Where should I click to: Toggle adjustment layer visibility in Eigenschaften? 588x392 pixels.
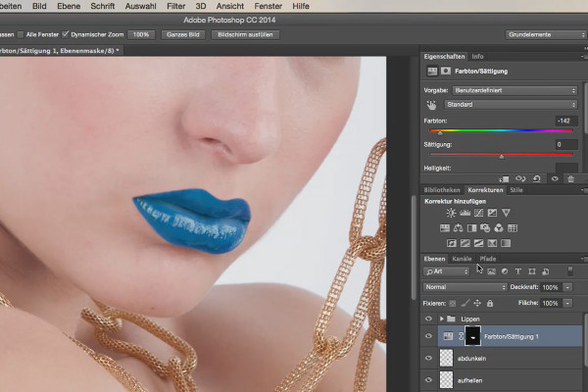555,179
